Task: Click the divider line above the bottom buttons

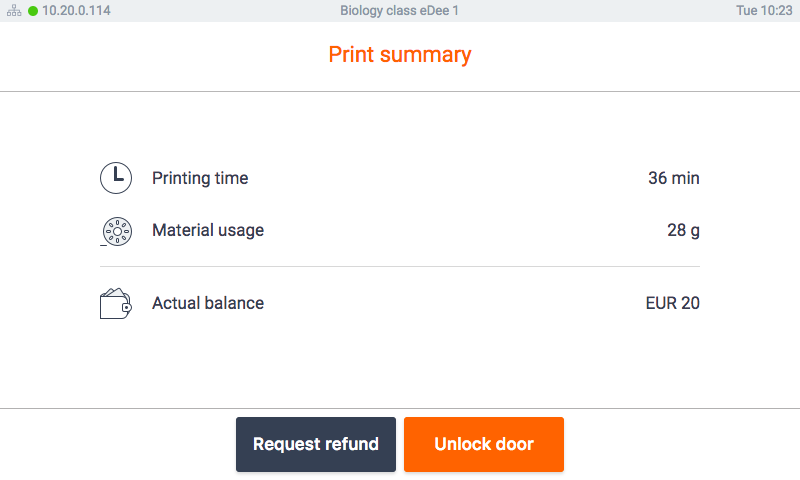Action: (400, 408)
